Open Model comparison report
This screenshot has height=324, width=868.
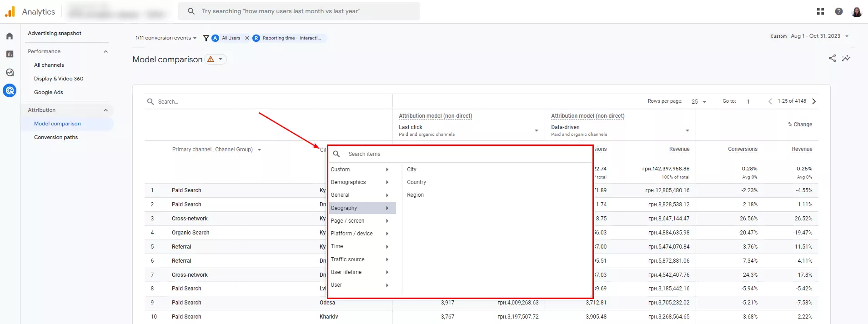click(x=57, y=124)
